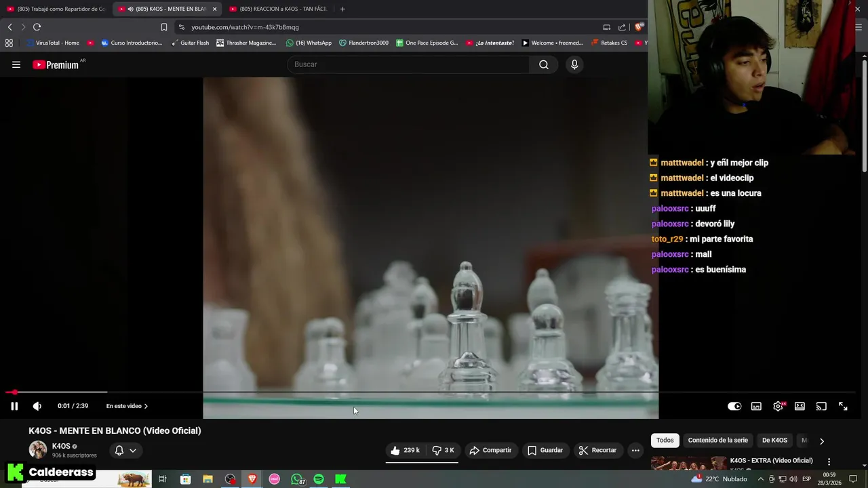
Task: Save video with the Guardar button
Action: [545, 450]
